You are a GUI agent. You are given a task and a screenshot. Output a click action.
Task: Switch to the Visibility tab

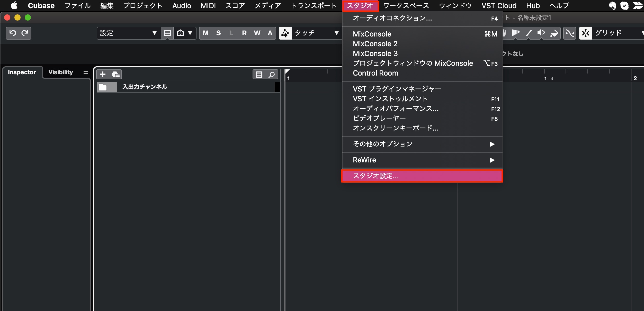click(x=61, y=72)
